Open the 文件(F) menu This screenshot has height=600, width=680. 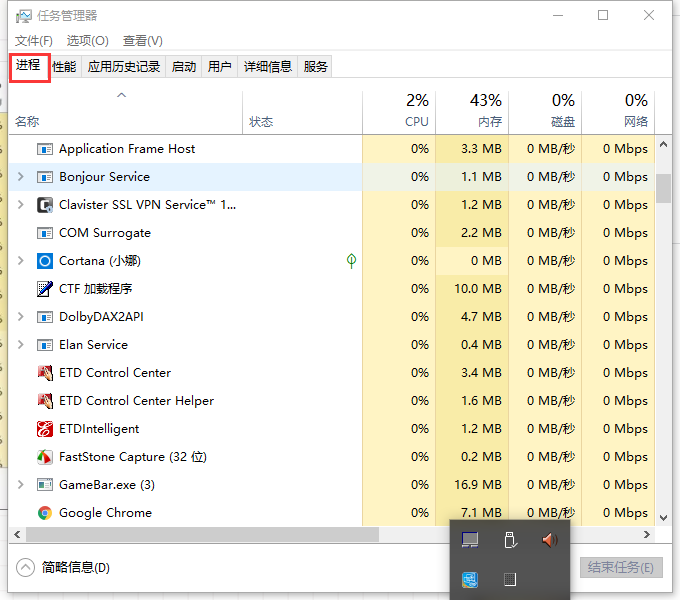[x=34, y=41]
